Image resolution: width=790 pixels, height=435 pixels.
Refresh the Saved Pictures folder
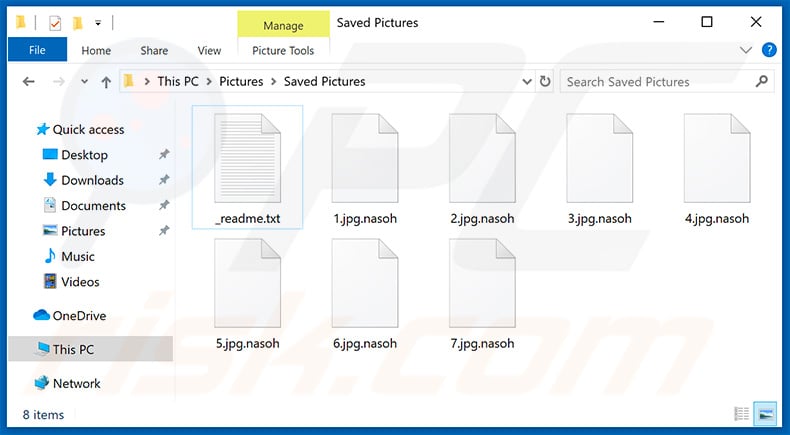point(545,82)
